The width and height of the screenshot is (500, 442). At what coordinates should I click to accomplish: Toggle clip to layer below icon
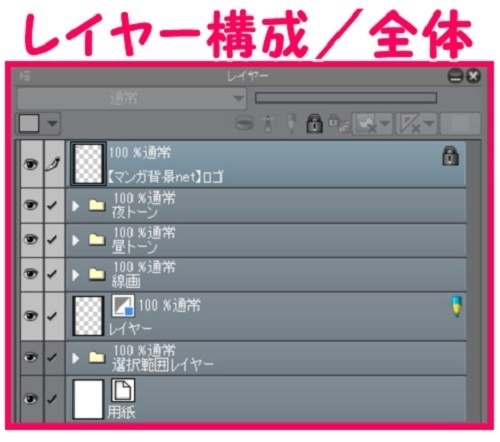point(245,123)
